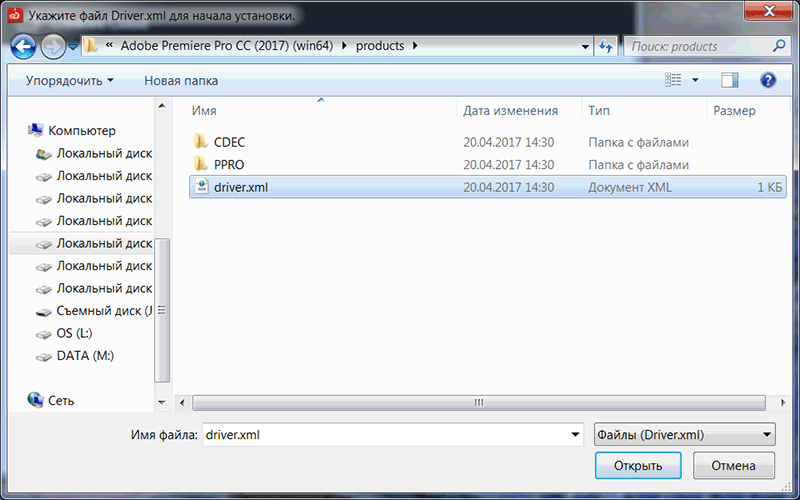Viewport: 800px width, 500px height.
Task: Click the 'Отмена' button
Action: point(734,465)
